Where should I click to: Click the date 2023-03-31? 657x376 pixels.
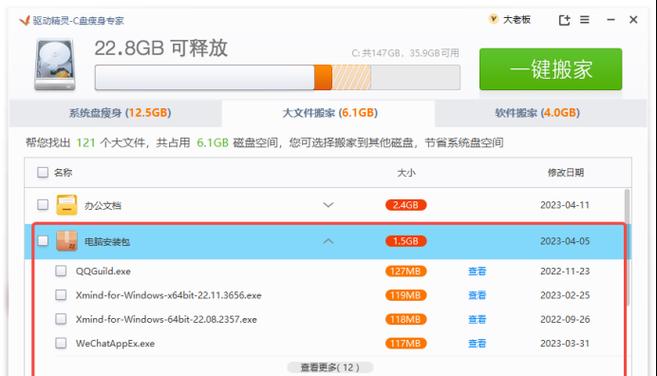pos(565,344)
